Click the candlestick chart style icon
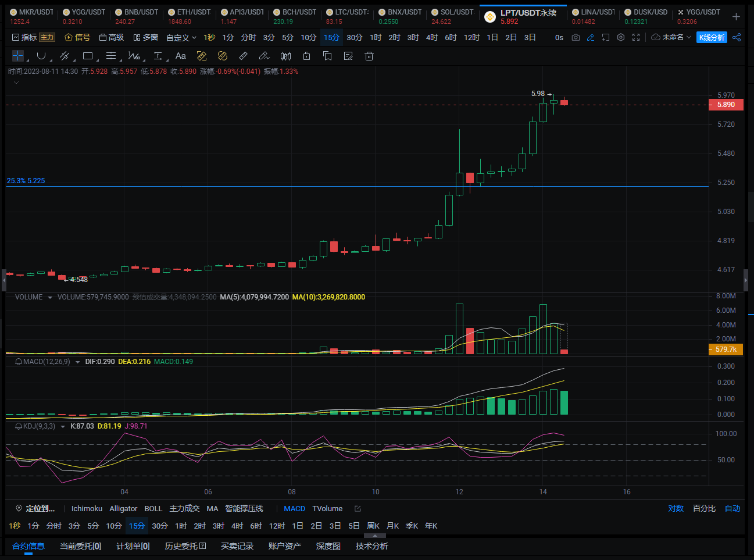754x560 pixels. click(285, 56)
